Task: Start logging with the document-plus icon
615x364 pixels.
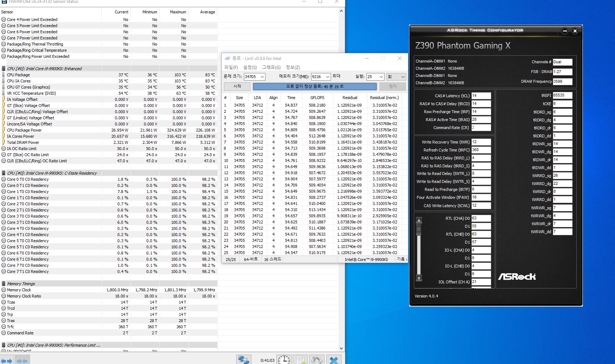Action: click(x=300, y=360)
